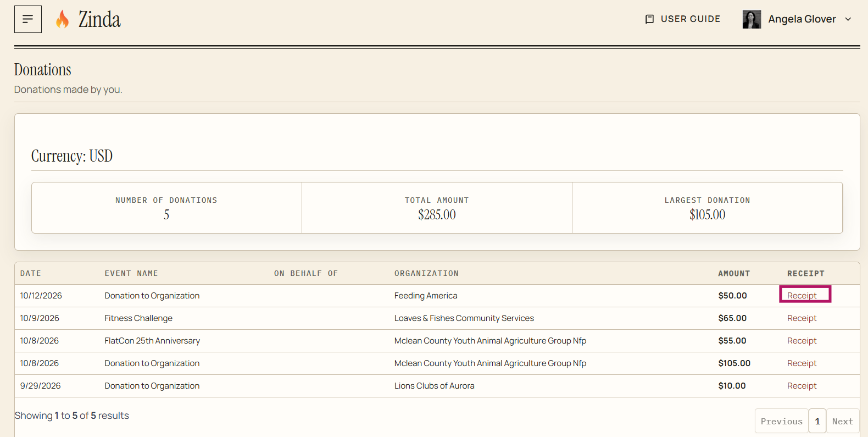Select the Feeding America organization cell
Screen dimensions: 868x437
pos(426,296)
